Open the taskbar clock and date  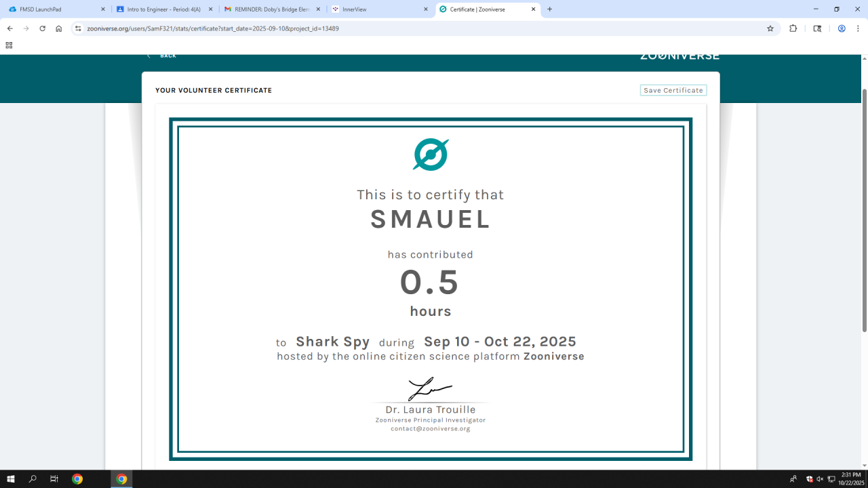pos(851,479)
